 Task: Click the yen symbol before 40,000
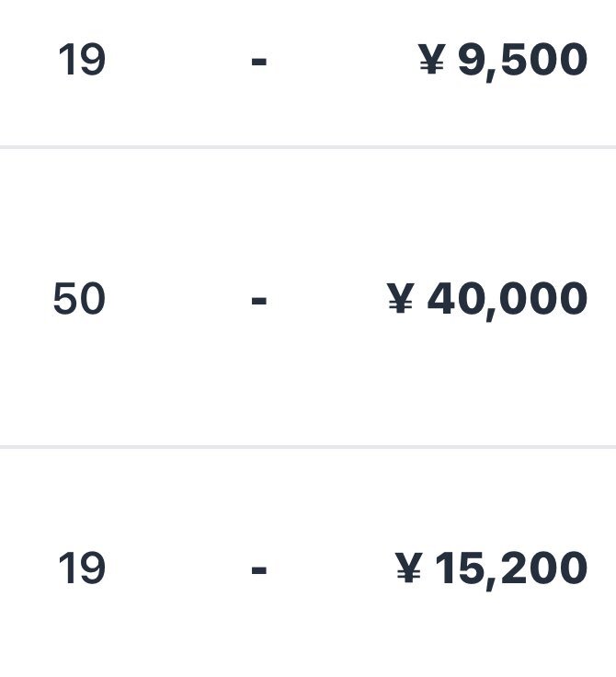pos(400,297)
